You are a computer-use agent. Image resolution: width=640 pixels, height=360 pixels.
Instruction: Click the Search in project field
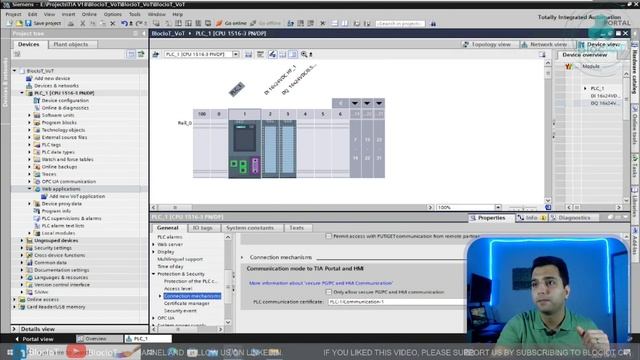400,23
